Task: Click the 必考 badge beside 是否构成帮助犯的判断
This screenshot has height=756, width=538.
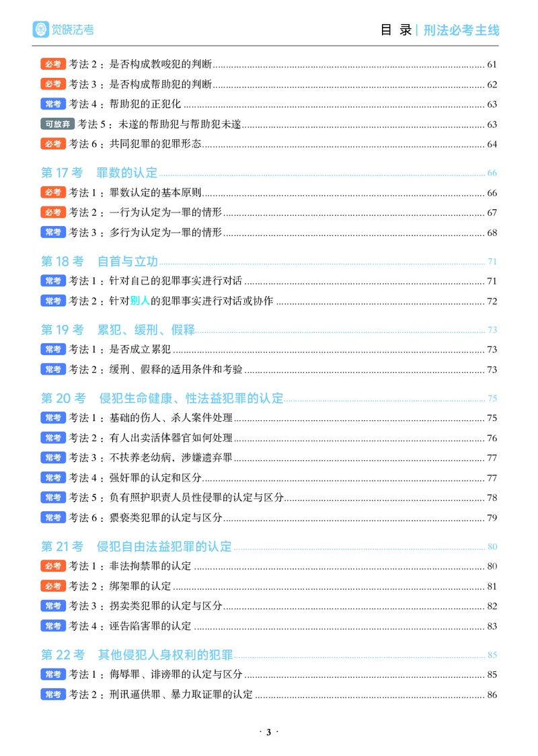Action: 53,84
